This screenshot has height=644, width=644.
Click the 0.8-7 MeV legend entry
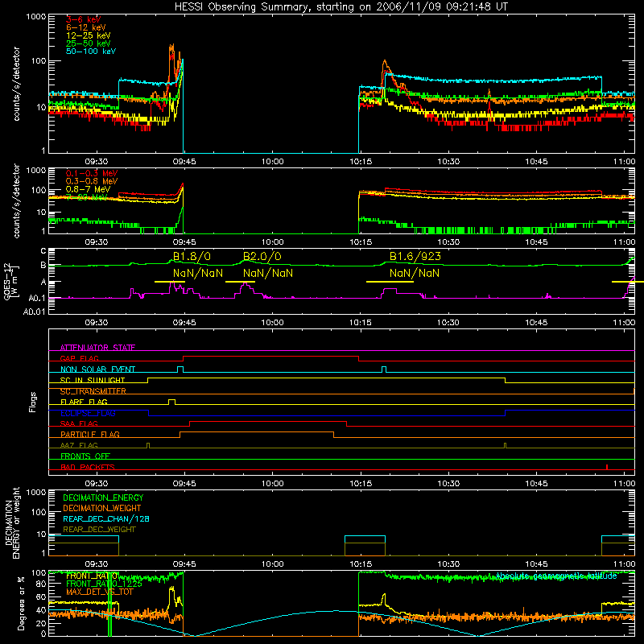(x=88, y=189)
